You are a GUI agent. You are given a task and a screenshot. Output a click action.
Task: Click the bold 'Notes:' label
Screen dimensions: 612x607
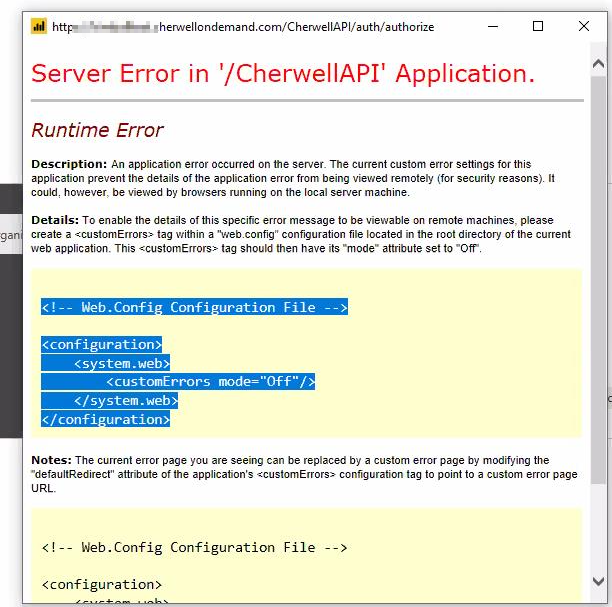click(52, 458)
